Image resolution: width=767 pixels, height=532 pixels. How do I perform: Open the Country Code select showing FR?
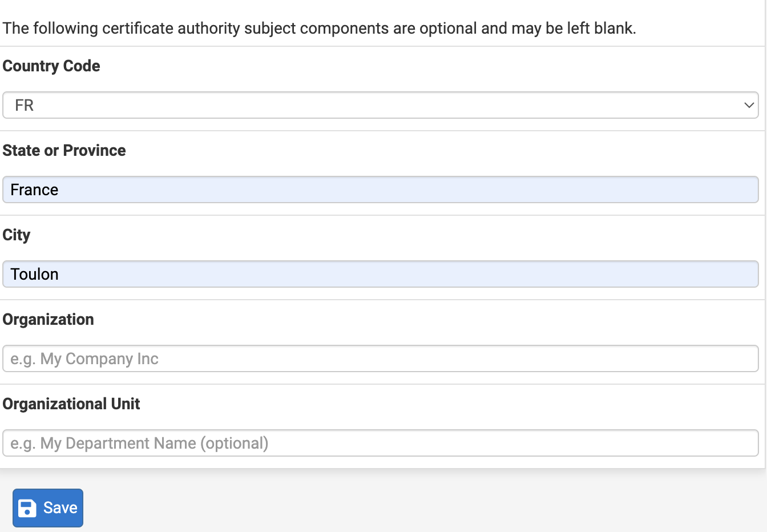click(381, 105)
